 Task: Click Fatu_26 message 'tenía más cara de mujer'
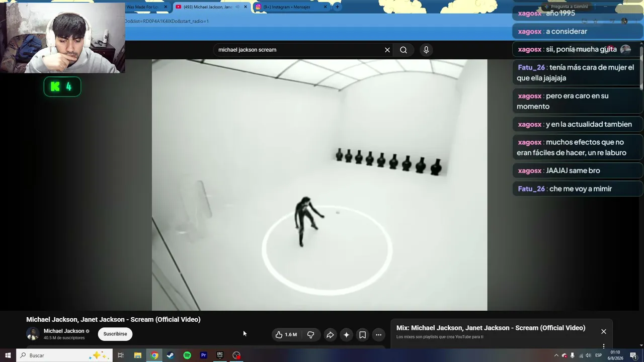pyautogui.click(x=577, y=72)
